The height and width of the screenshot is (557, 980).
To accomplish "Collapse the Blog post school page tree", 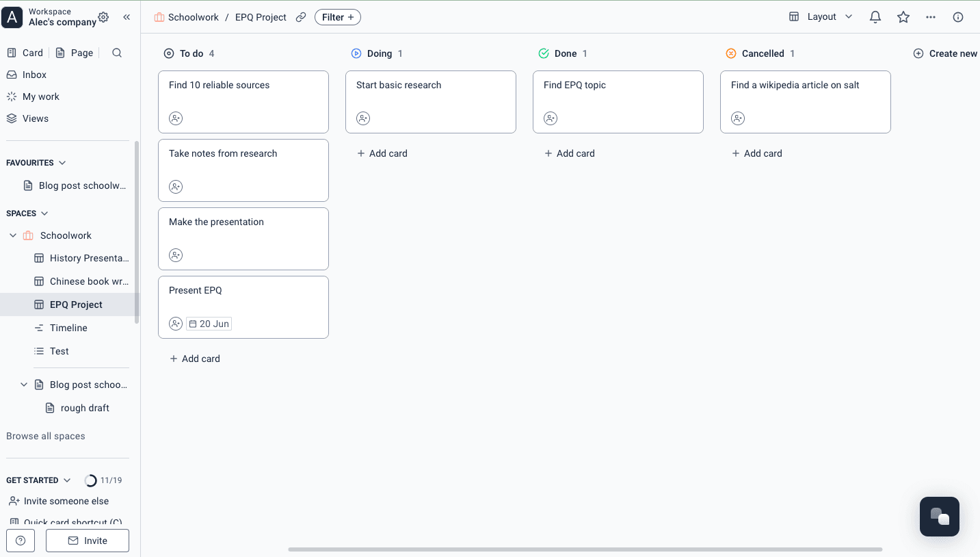I will [24, 385].
